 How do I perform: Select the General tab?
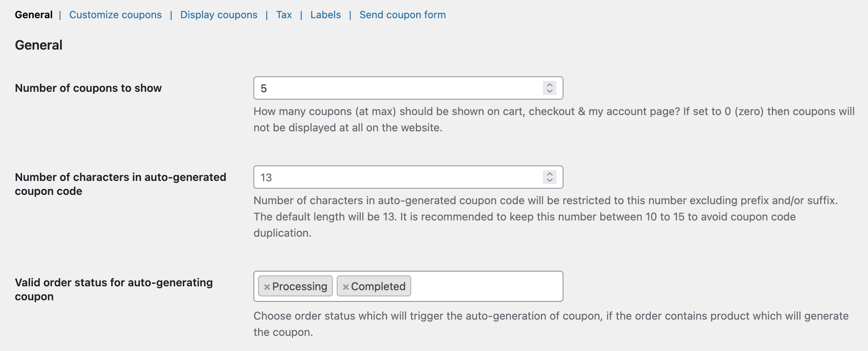[34, 15]
